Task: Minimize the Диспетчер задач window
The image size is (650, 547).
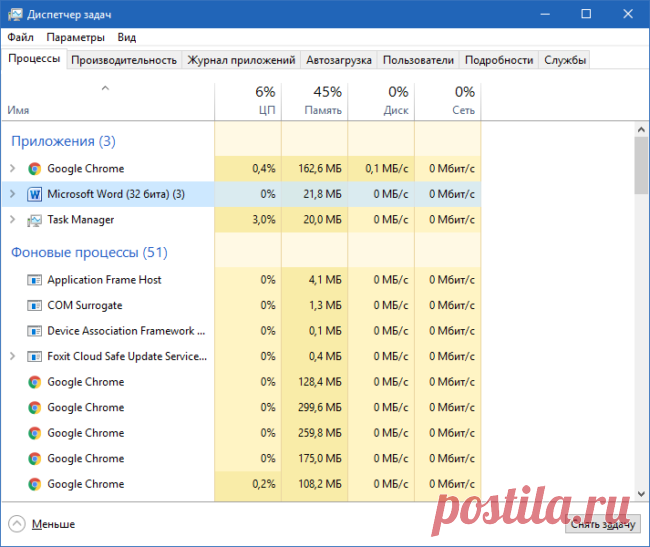Action: pyautogui.click(x=545, y=15)
